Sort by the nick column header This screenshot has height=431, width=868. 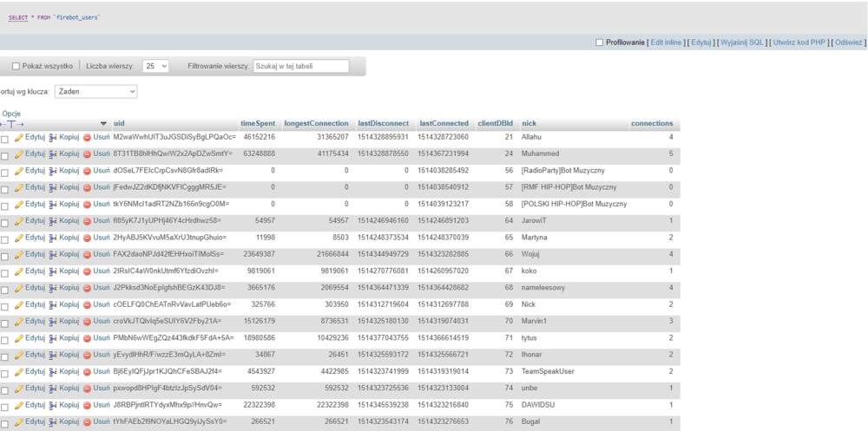tap(529, 123)
